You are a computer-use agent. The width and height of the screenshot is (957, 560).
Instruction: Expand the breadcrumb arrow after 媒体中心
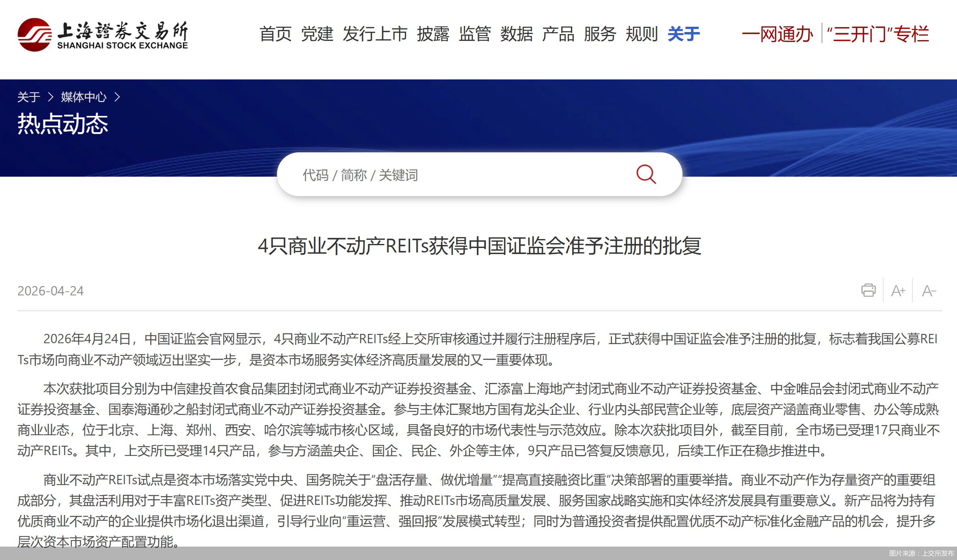[x=118, y=97]
